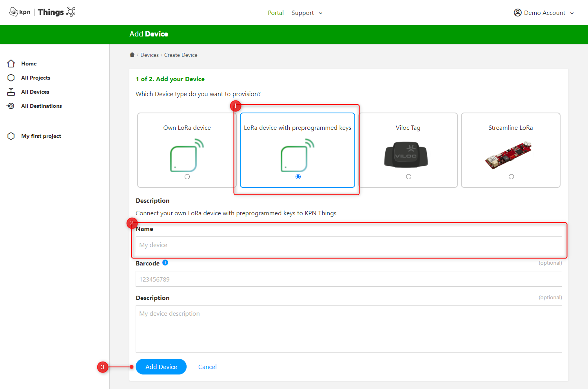Click the All Devices router icon
The height and width of the screenshot is (389, 588).
point(11,92)
